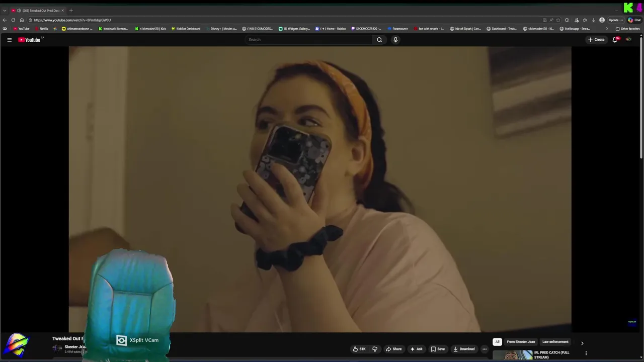Show more bookmarks overflow chevron
Viewport: 644px width, 362px height.
tap(606, 29)
